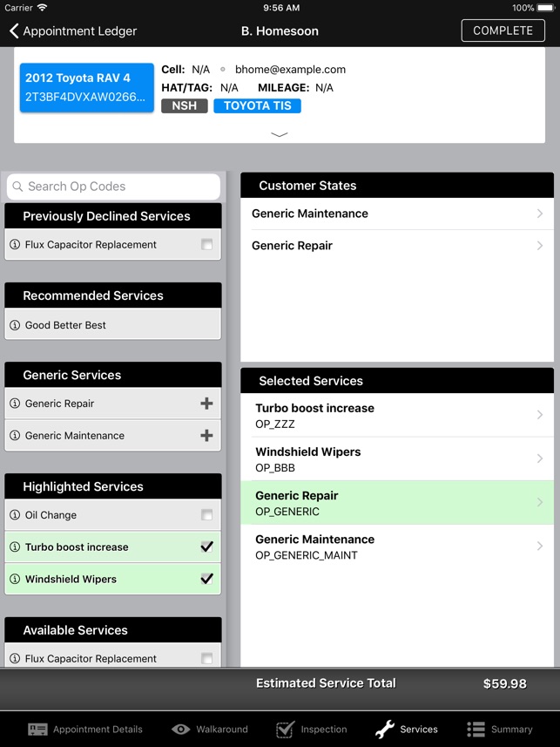Open selected Windshield Wipers OP_BBB chevron
The width and height of the screenshot is (560, 747).
click(x=540, y=458)
